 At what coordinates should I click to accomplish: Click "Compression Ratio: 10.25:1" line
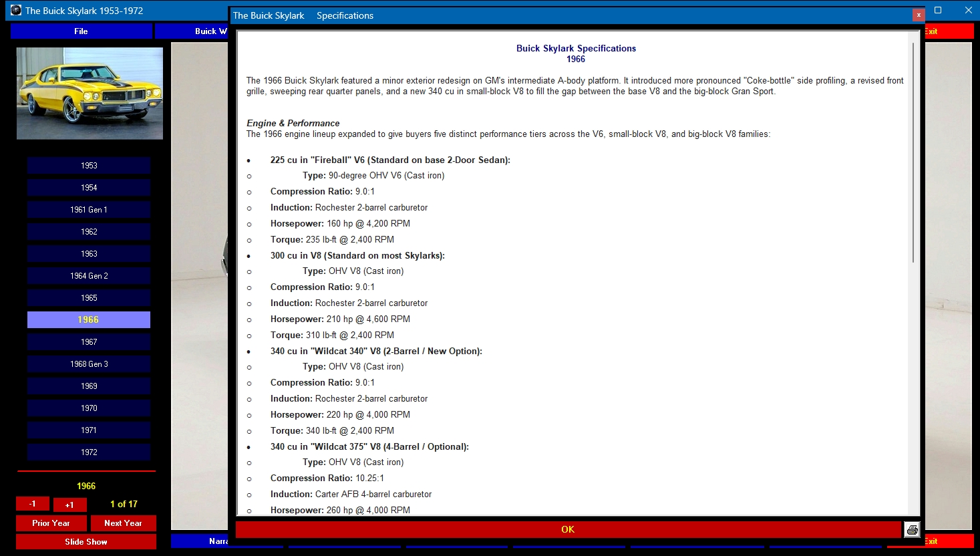[x=327, y=478]
